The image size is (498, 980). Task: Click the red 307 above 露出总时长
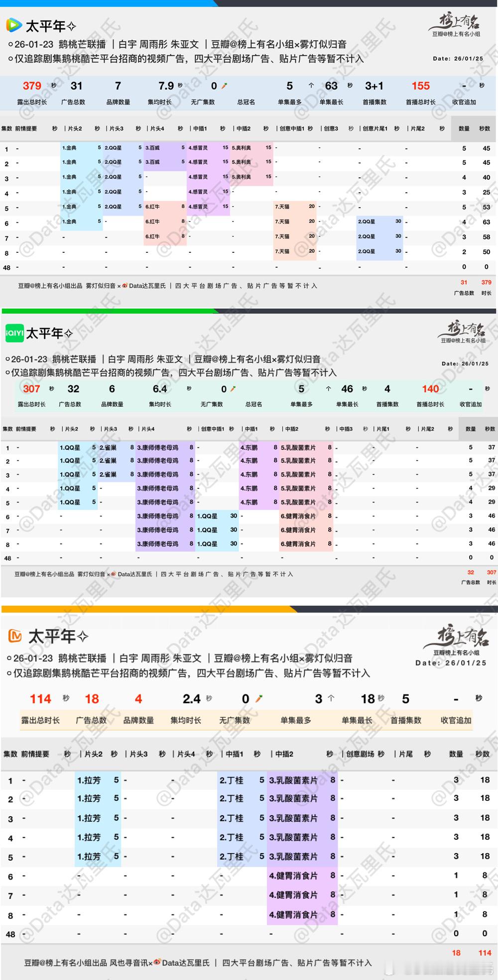31,389
